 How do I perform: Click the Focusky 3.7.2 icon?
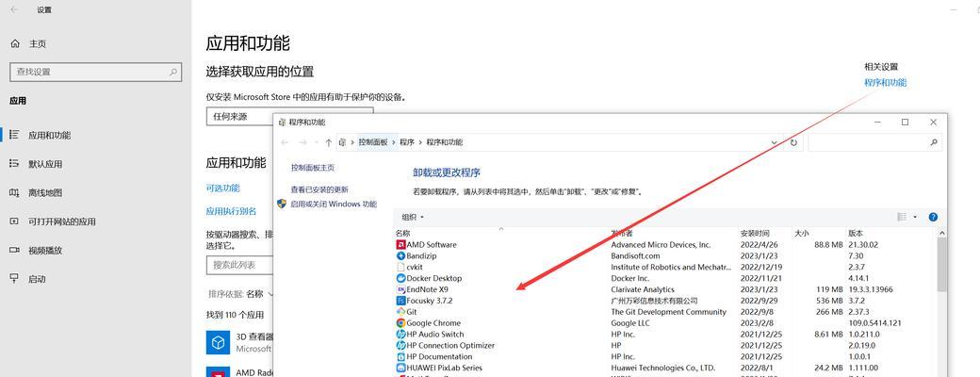[x=401, y=301]
